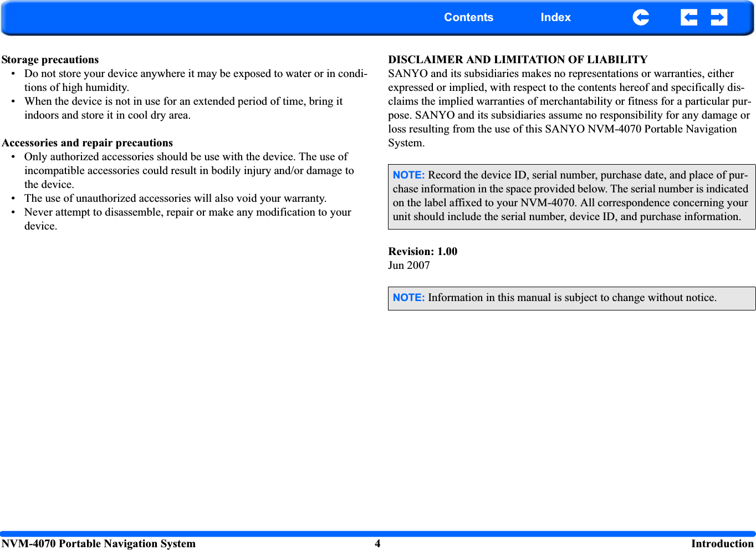The height and width of the screenshot is (550, 756).
Task: Open the Contents link in top bar
Action: [x=468, y=17]
